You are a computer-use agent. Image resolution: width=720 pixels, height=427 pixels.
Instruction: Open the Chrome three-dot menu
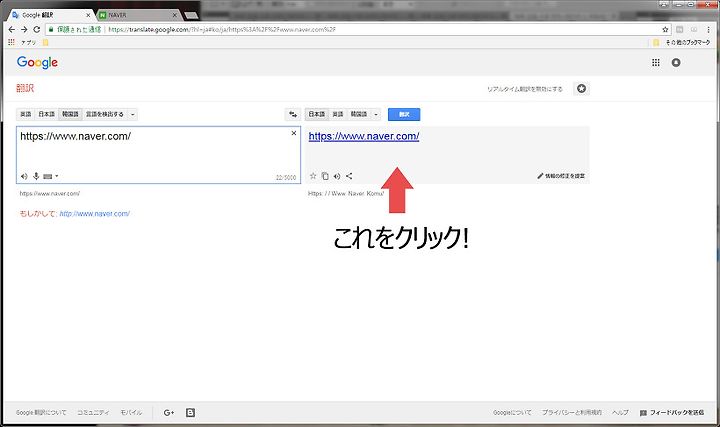tap(709, 29)
